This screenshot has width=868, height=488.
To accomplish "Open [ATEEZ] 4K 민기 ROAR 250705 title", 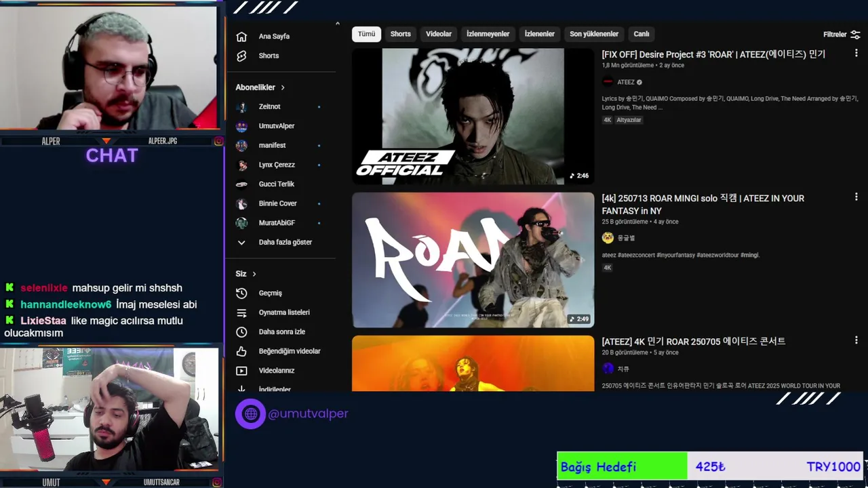I will coord(694,342).
